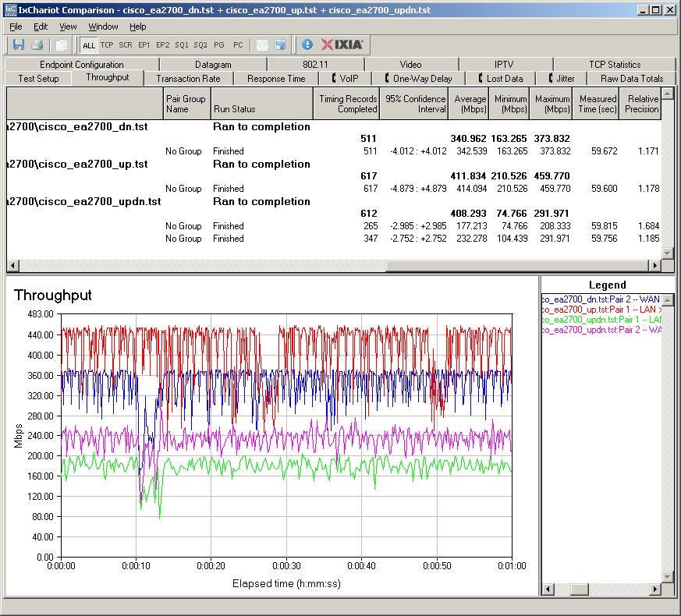This screenshot has width=681, height=616.
Task: Toggle the PC view filter
Action: click(x=238, y=44)
